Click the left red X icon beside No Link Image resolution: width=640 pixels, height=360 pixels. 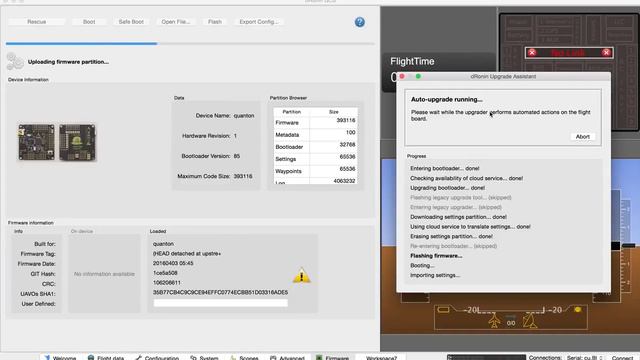point(532,52)
